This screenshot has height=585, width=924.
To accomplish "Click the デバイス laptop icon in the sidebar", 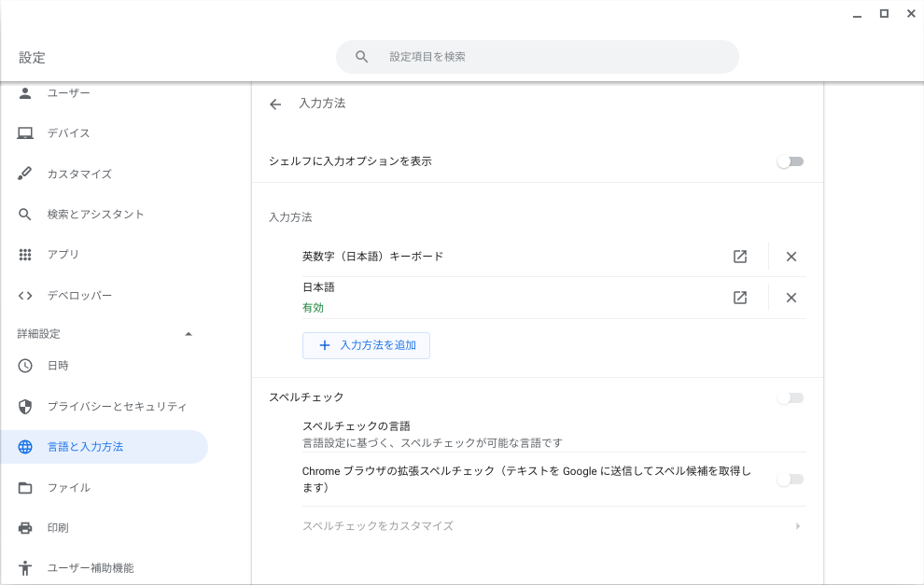I will (25, 133).
